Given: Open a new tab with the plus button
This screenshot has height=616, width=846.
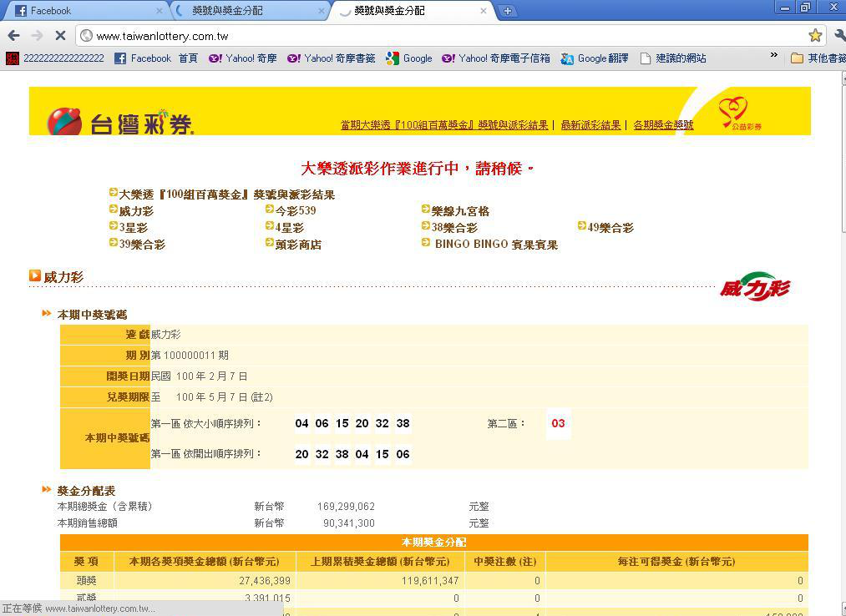Looking at the screenshot, I should click(x=507, y=11).
